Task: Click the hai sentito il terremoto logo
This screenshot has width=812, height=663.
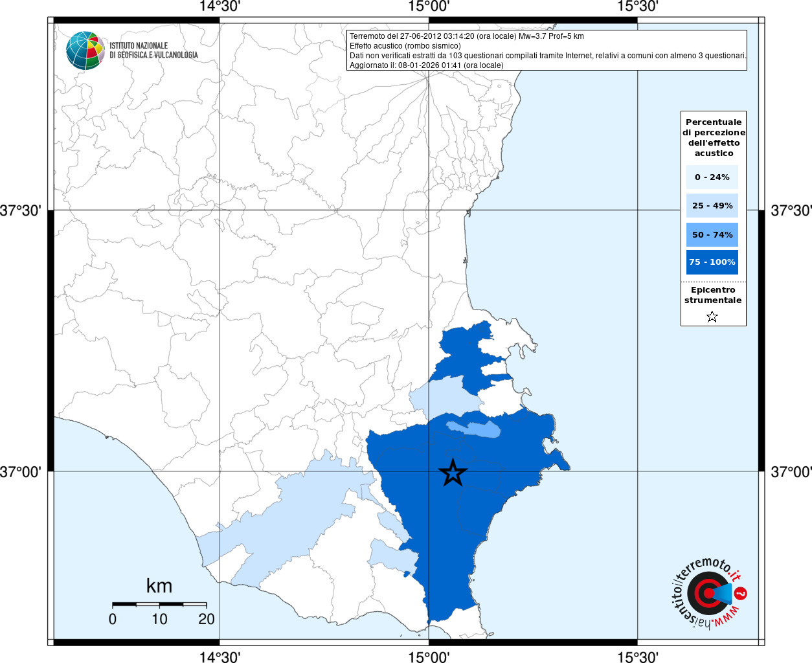Action: pos(709,593)
